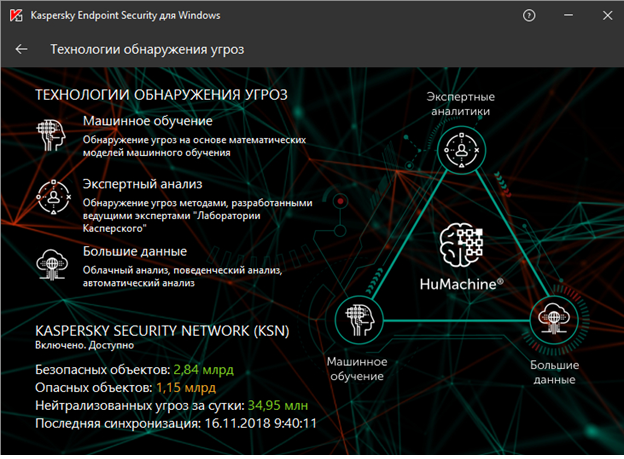The height and width of the screenshot is (459, 624).
Task: Click описание математических моделей машинного обучения
Action: 194,146
